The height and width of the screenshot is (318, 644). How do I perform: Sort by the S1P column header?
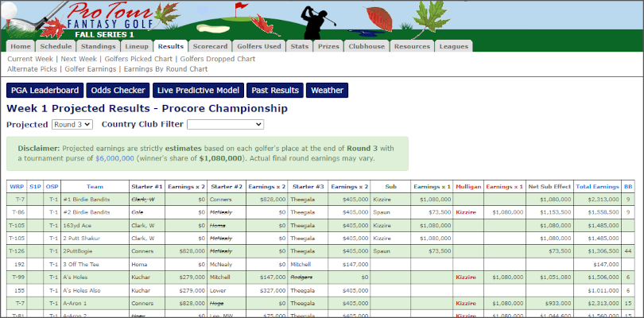(35, 187)
